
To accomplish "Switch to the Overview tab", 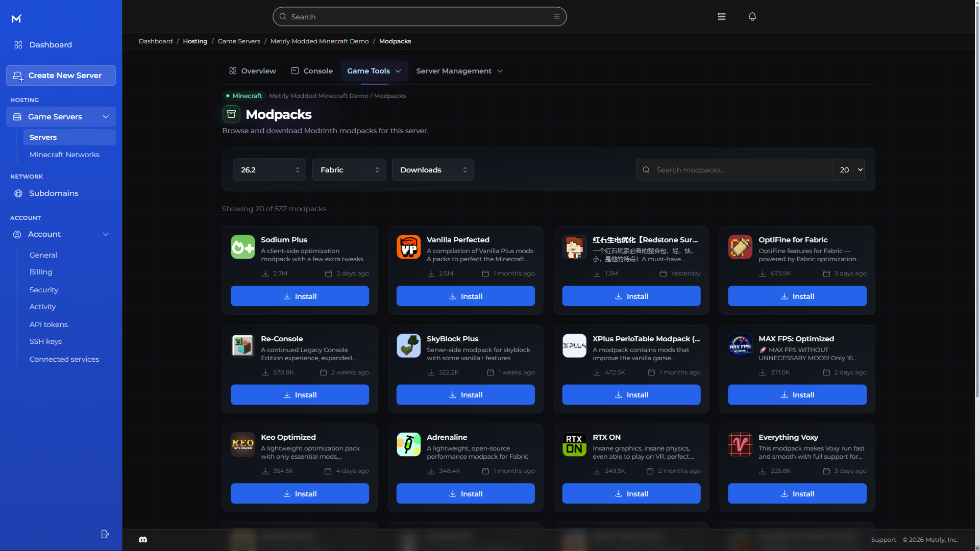I will pyautogui.click(x=253, y=71).
